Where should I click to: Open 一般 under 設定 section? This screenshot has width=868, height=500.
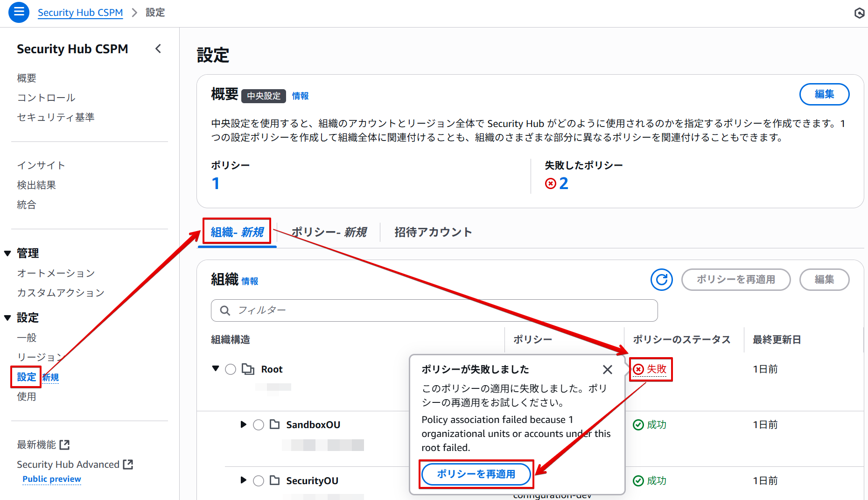(x=27, y=338)
